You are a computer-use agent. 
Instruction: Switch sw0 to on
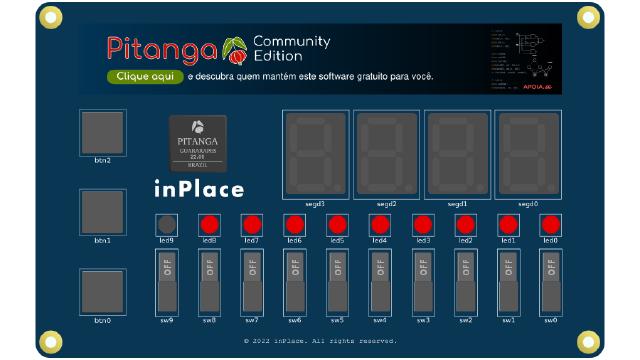(x=551, y=282)
